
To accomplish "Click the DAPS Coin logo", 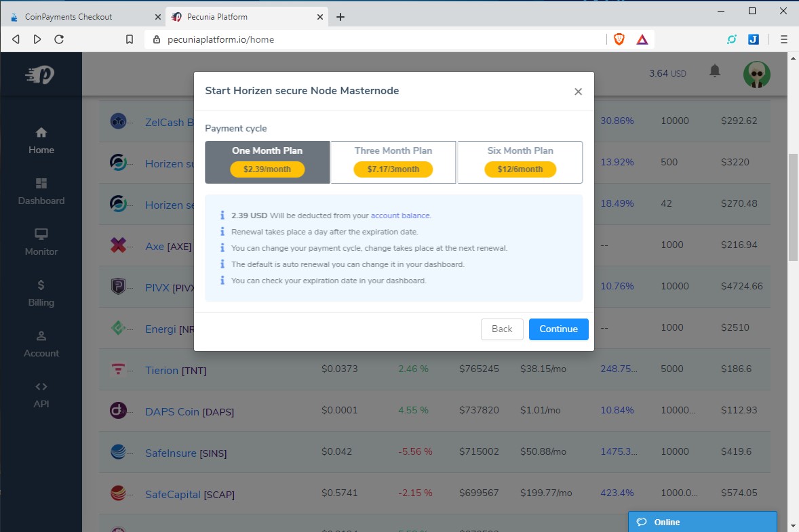I will tap(118, 410).
